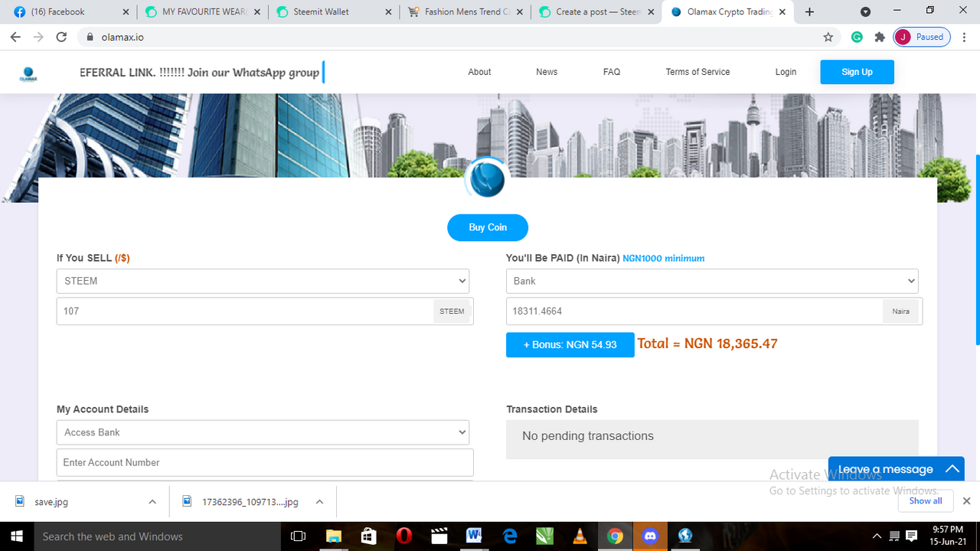Click the Olamax logo in site header
This screenshot has width=980, height=551.
tap(28, 74)
